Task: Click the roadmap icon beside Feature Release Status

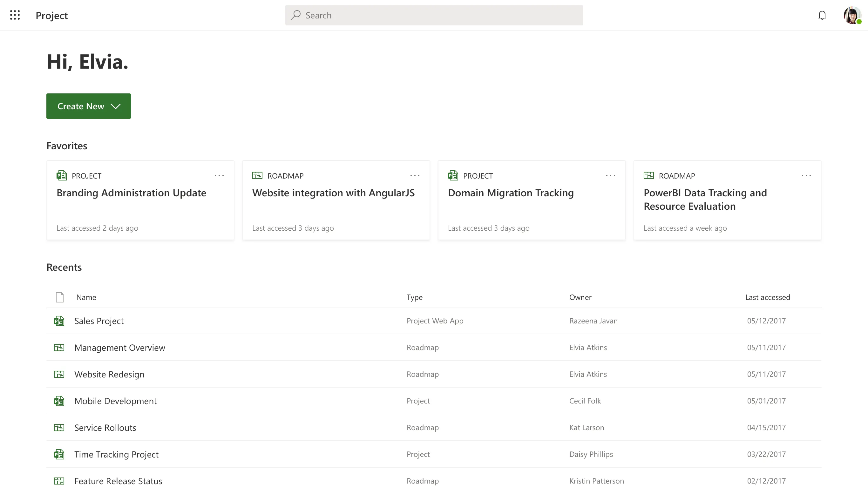Action: coord(59,481)
